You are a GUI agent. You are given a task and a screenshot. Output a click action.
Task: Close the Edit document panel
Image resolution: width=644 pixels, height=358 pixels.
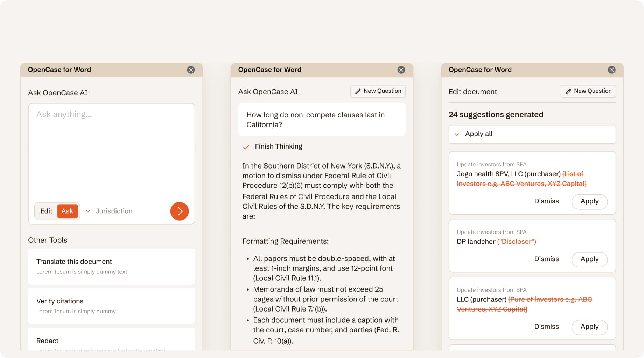[x=611, y=69]
